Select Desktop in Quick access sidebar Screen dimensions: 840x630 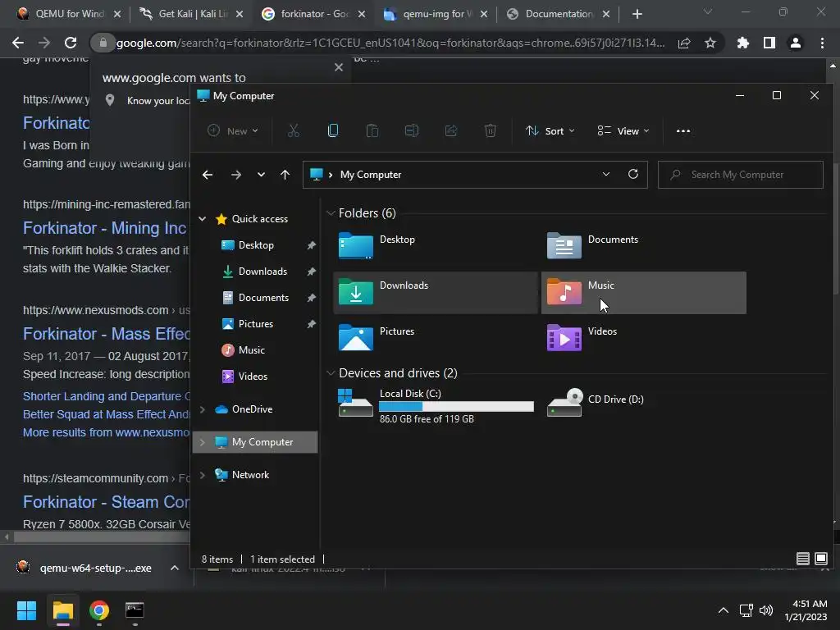click(x=256, y=244)
